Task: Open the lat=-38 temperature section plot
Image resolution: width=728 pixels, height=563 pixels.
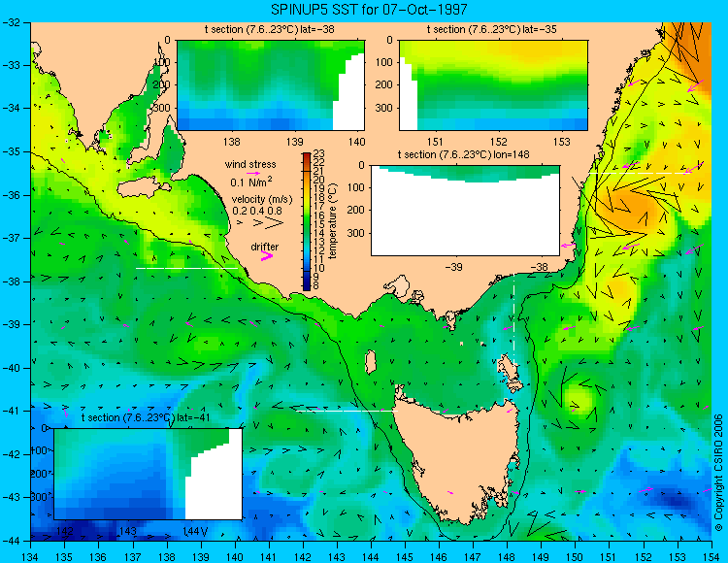Action: [271, 85]
